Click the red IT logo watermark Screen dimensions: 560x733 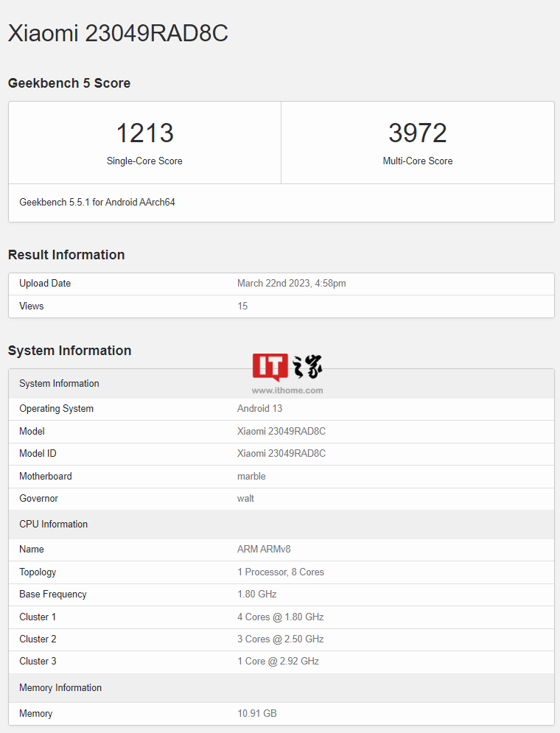270,367
